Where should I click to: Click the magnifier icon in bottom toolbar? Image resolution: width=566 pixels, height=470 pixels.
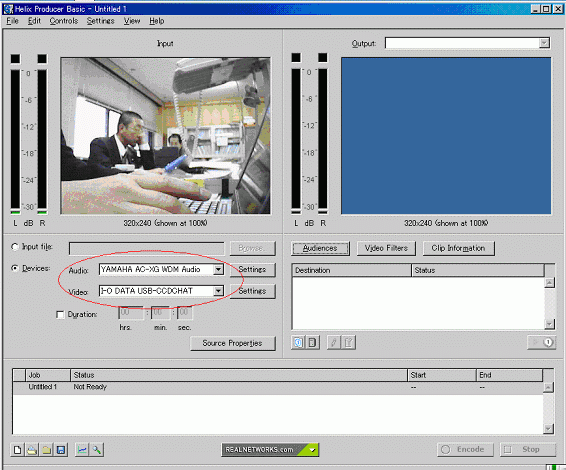coord(97,450)
